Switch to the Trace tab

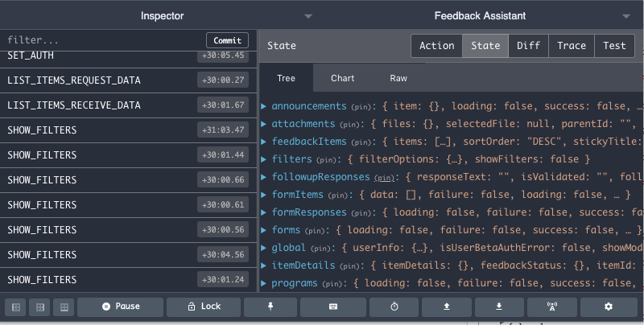click(572, 46)
